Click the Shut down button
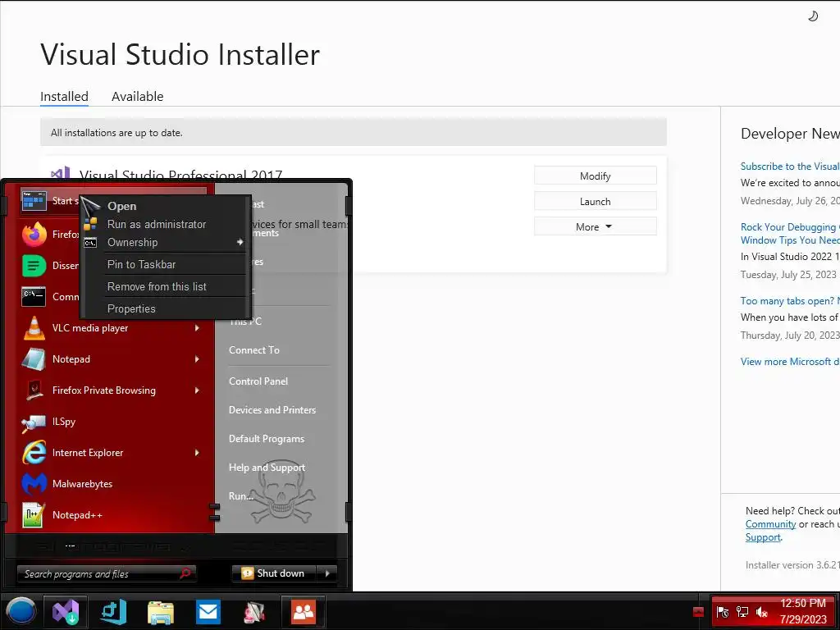Image resolution: width=840 pixels, height=630 pixels. coord(275,573)
